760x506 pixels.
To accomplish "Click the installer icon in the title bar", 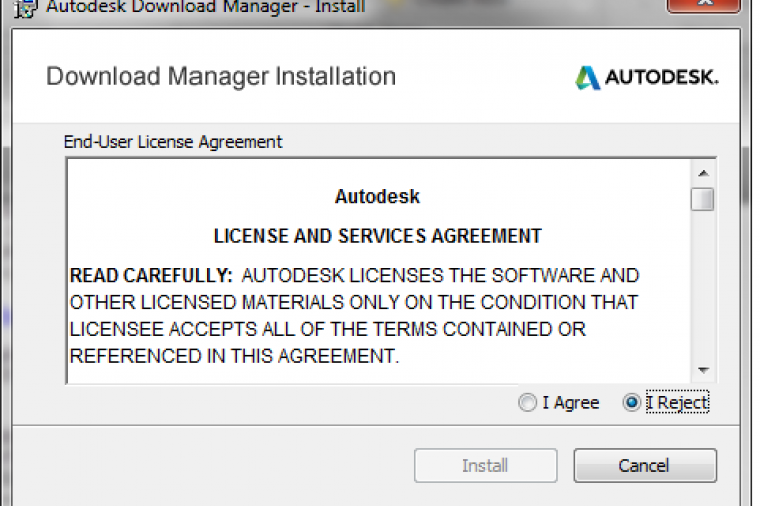I will pos(28,6).
